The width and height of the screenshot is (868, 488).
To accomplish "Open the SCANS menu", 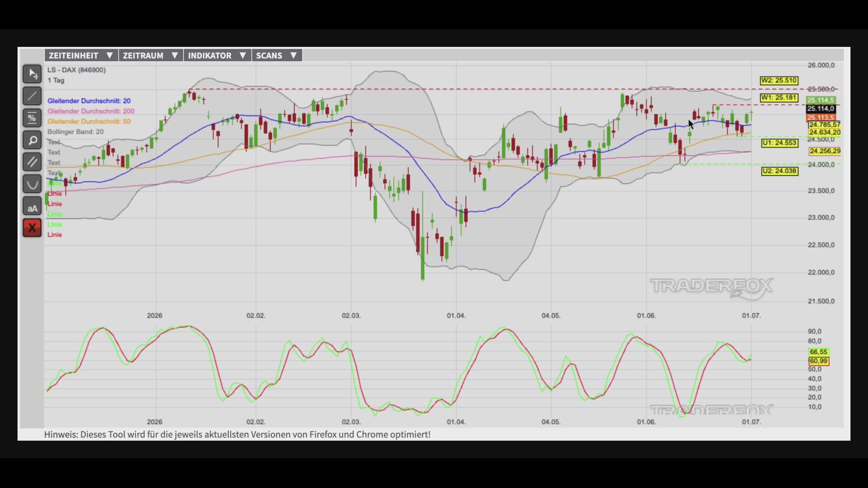I will 277,56.
